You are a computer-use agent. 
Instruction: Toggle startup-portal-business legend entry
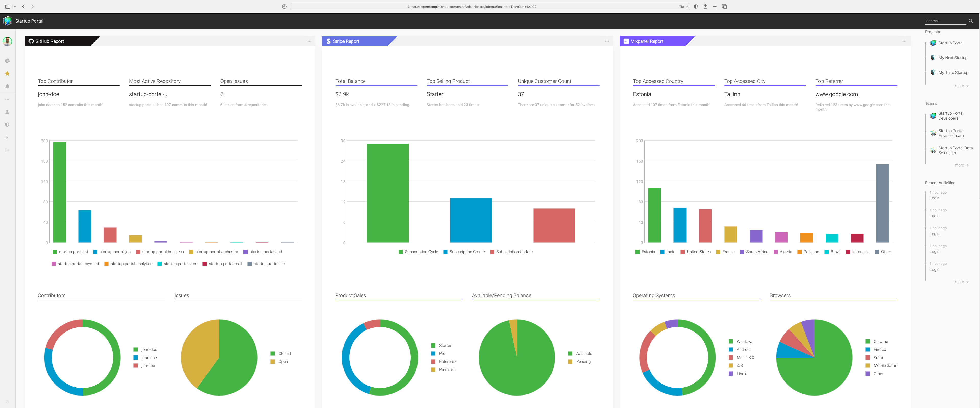pyautogui.click(x=160, y=252)
